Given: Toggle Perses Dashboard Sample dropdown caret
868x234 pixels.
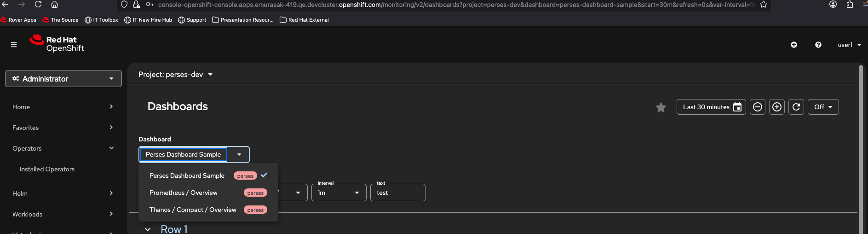Looking at the screenshot, I should (239, 154).
